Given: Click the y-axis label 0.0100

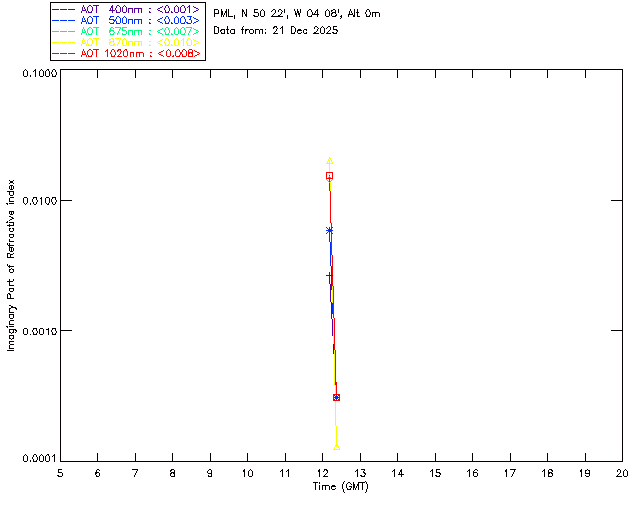Looking at the screenshot, I should pos(39,201).
